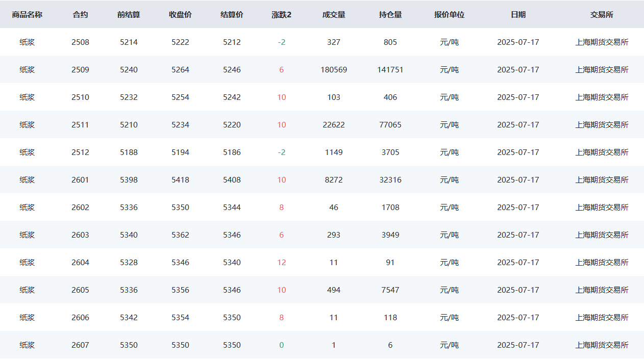Screen dimensions: 644x361
Task: Click the 日期 column header
Action: [x=518, y=15]
